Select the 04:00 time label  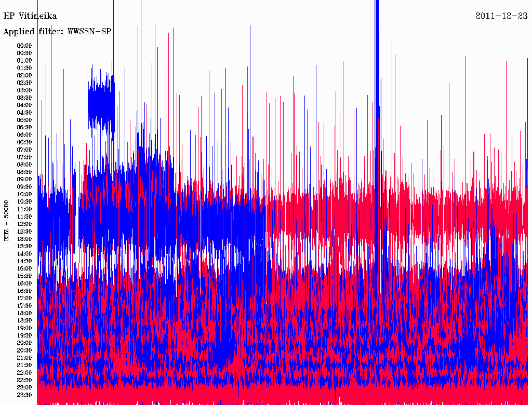pos(24,105)
